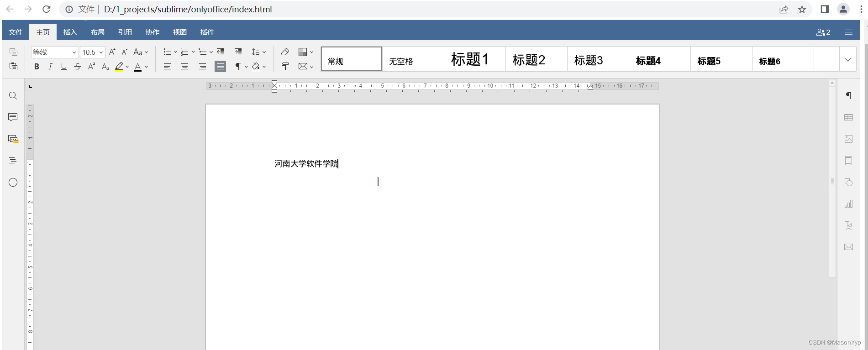Screen dimensions: 868x350
Task: Apply strikethrough formatting
Action: coord(78,67)
